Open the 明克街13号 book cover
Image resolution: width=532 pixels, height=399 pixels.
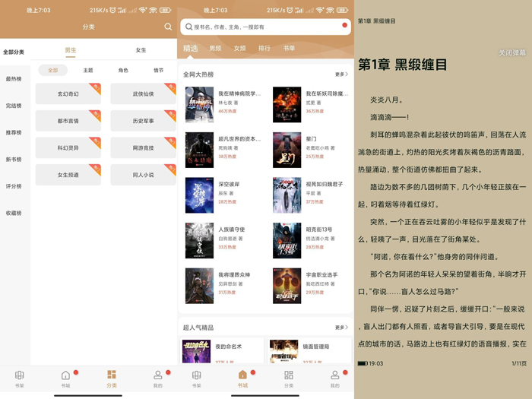click(x=287, y=241)
